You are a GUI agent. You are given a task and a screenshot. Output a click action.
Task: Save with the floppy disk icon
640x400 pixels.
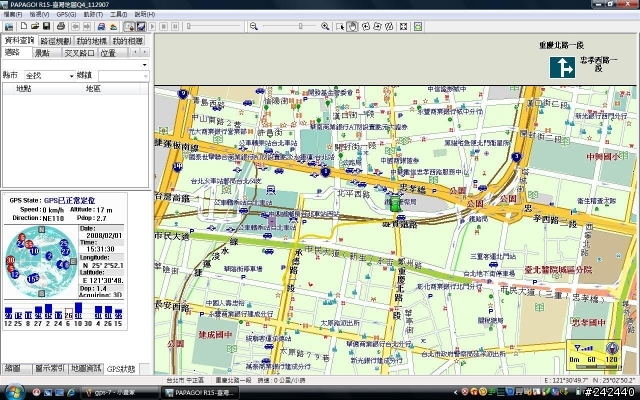click(47, 27)
